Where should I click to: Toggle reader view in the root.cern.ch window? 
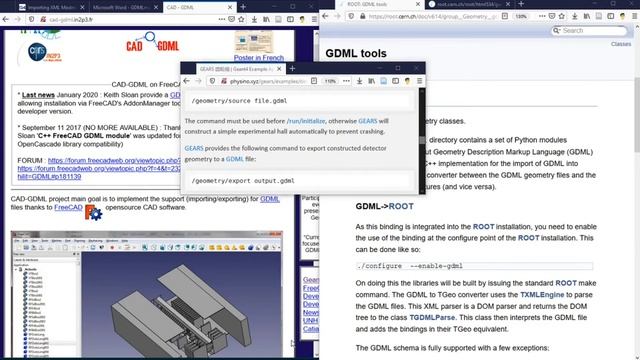[505, 16]
